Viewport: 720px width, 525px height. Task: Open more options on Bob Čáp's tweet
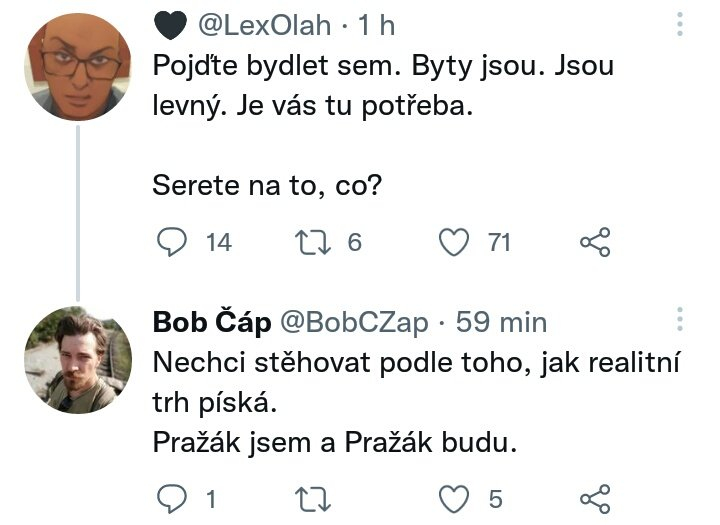pos(680,320)
